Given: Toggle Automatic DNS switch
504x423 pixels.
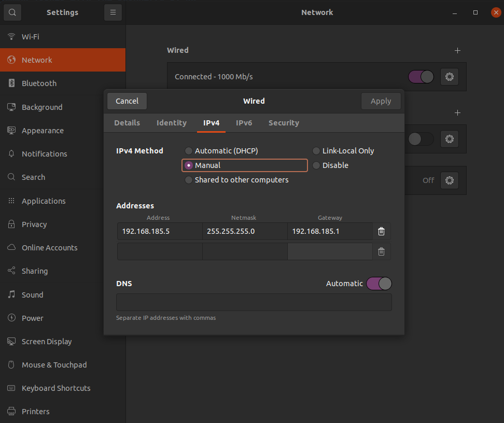Looking at the screenshot, I should tap(379, 284).
